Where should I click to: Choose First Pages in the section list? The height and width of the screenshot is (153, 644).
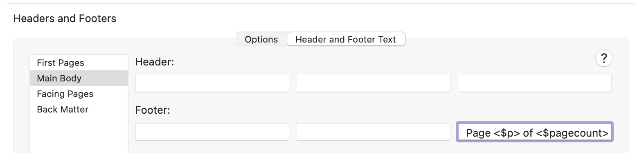pyautogui.click(x=79, y=63)
